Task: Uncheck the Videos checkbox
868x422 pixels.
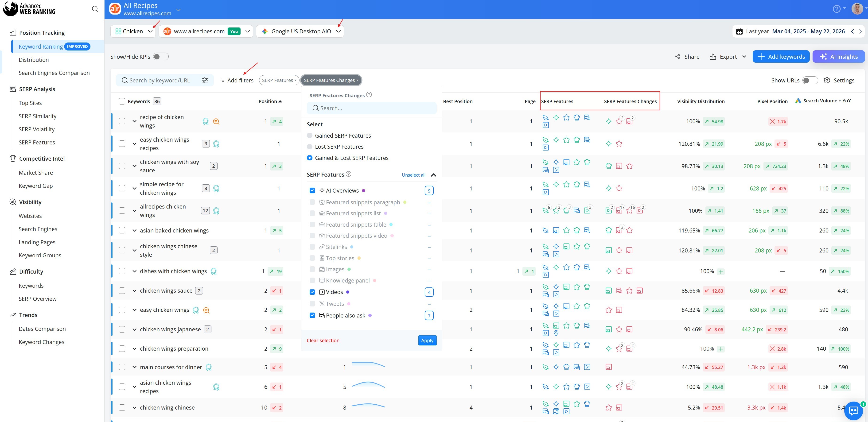Action: click(x=312, y=292)
